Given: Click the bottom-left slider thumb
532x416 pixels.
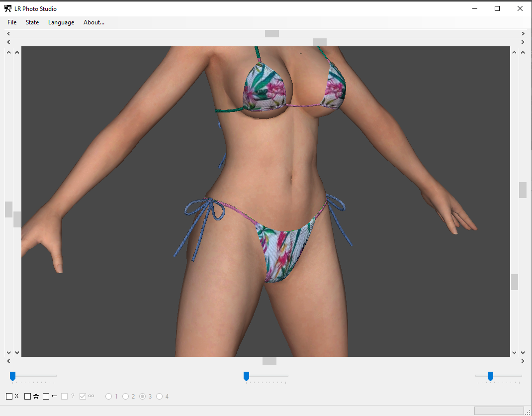Looking at the screenshot, I should (12, 376).
